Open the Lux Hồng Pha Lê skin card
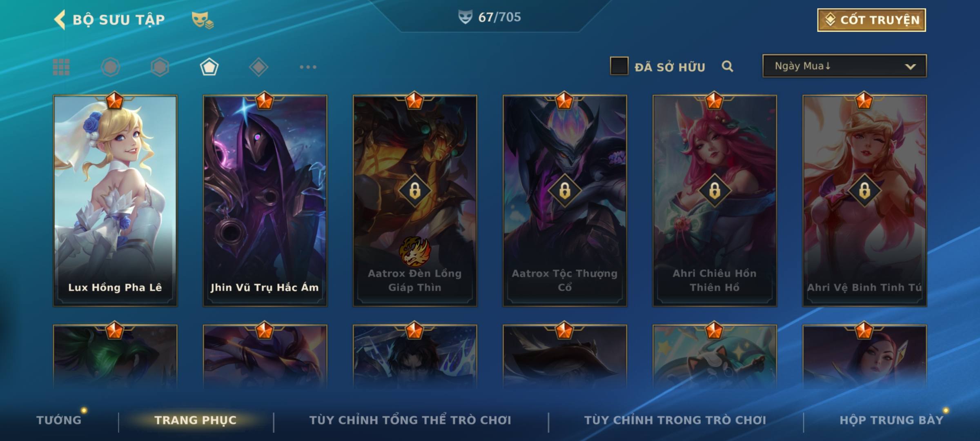 tap(115, 200)
